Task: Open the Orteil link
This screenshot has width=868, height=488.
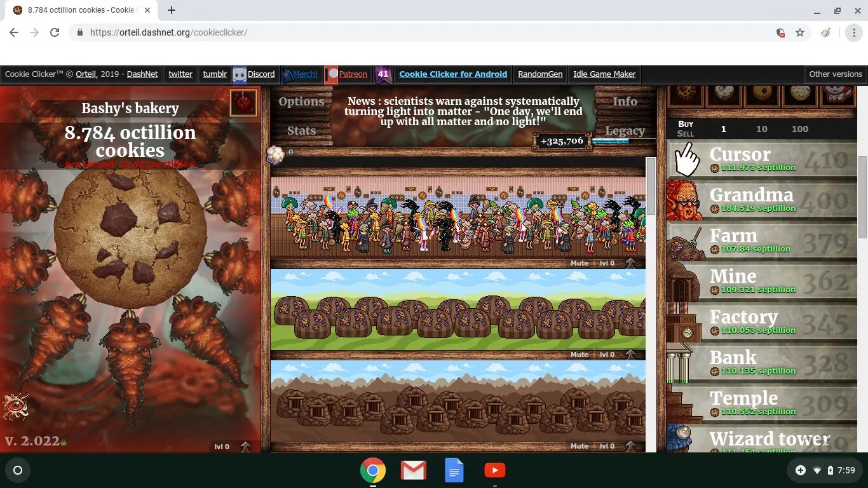Action: point(86,74)
